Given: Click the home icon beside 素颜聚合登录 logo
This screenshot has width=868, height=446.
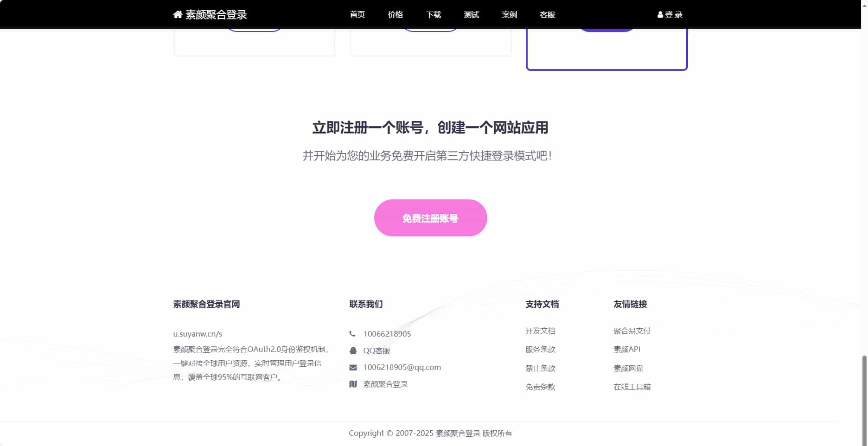Looking at the screenshot, I should click(x=178, y=15).
